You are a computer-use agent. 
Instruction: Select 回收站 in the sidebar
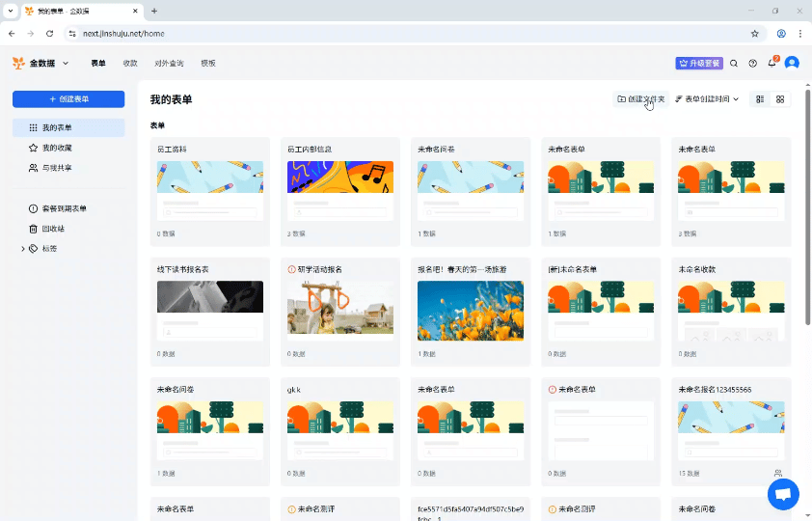[x=53, y=229]
